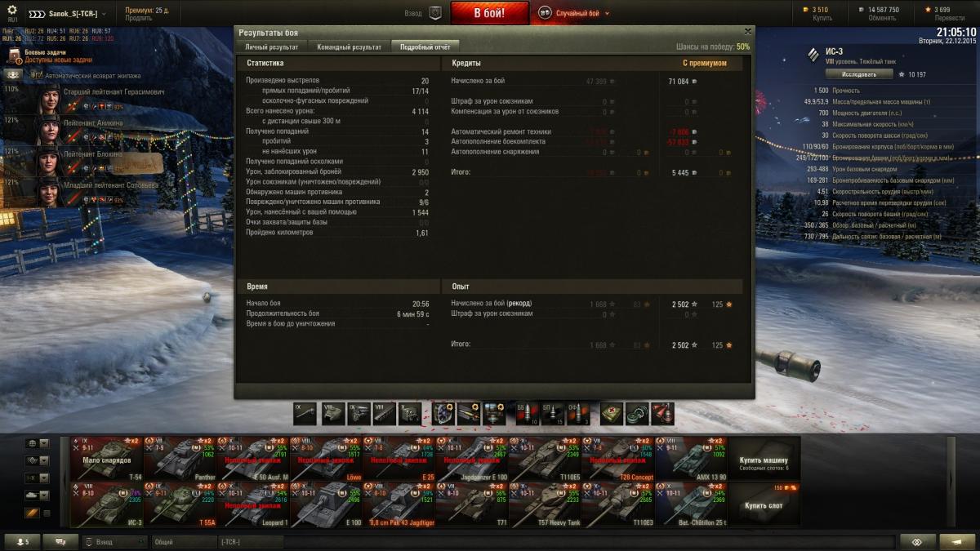Click Продлить premium link
The width and height of the screenshot is (980, 551).
138,18
